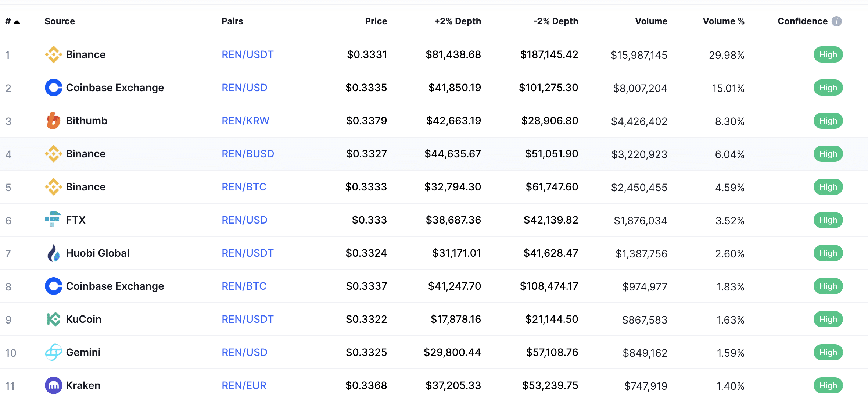868x403 pixels.
Task: Click the volume value $849,162
Action: (x=645, y=353)
